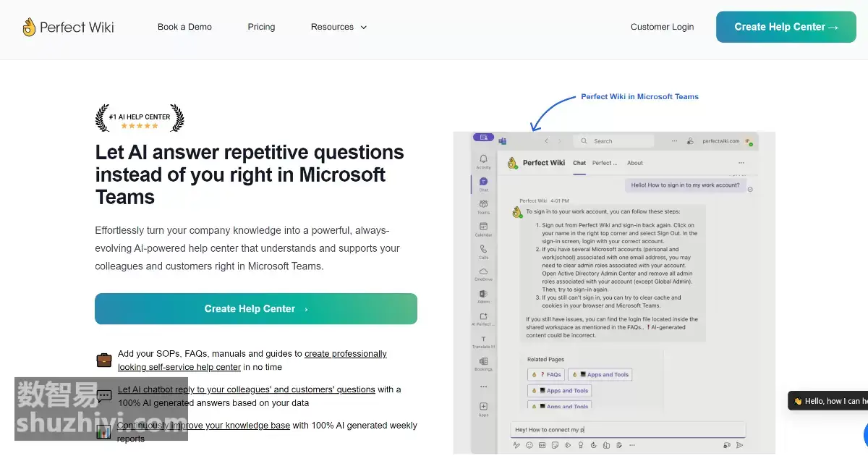Open the improve your knowledge base link
868x456 pixels.
203,426
